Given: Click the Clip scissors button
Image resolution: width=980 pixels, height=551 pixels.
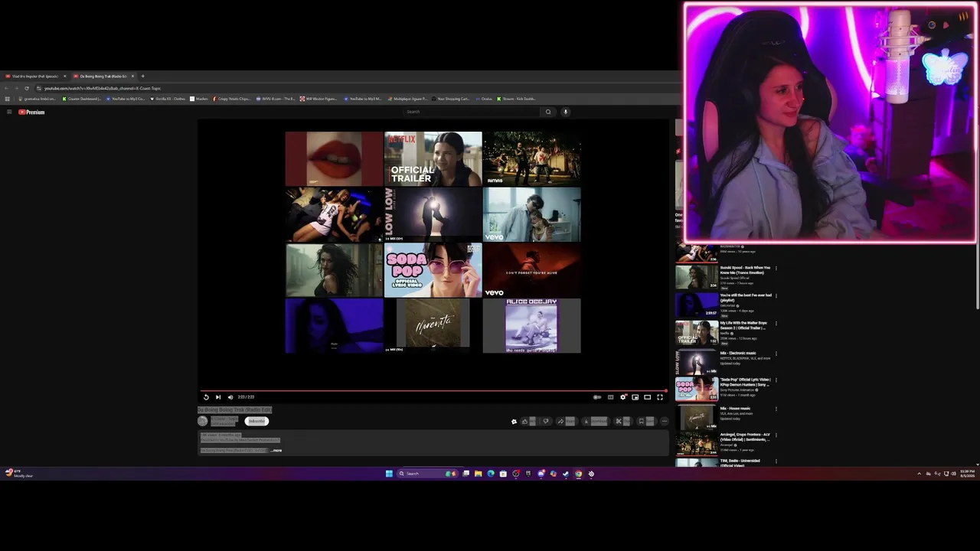Looking at the screenshot, I should (622, 421).
